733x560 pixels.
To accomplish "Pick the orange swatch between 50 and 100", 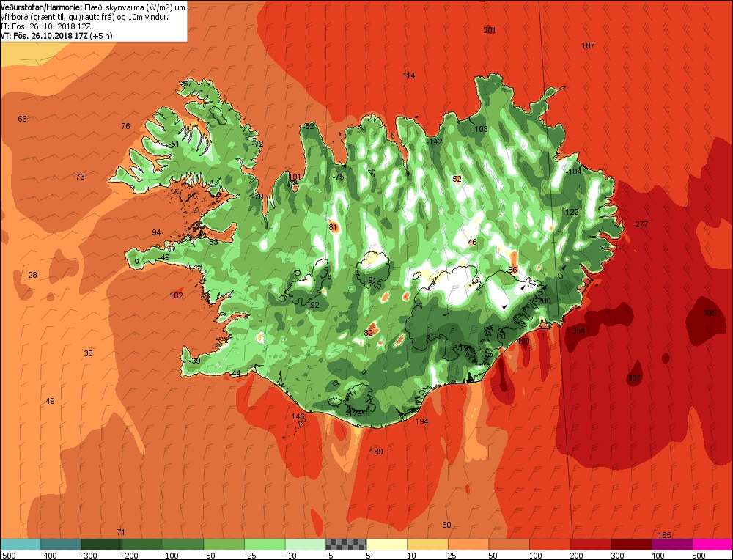I will 509,545.
